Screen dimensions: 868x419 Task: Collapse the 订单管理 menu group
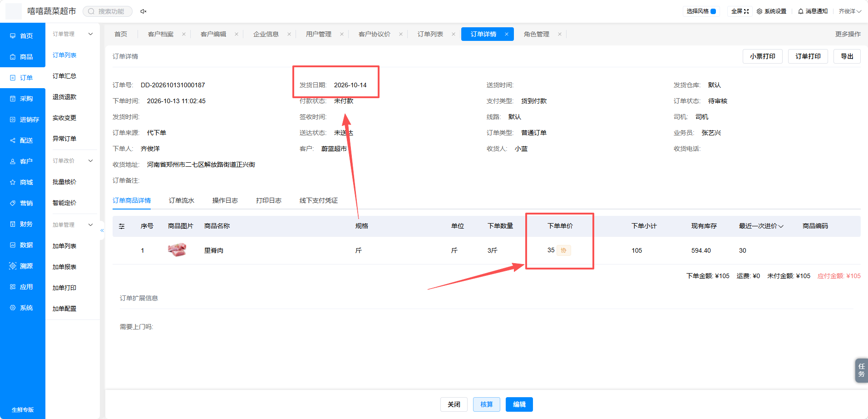tap(90, 34)
